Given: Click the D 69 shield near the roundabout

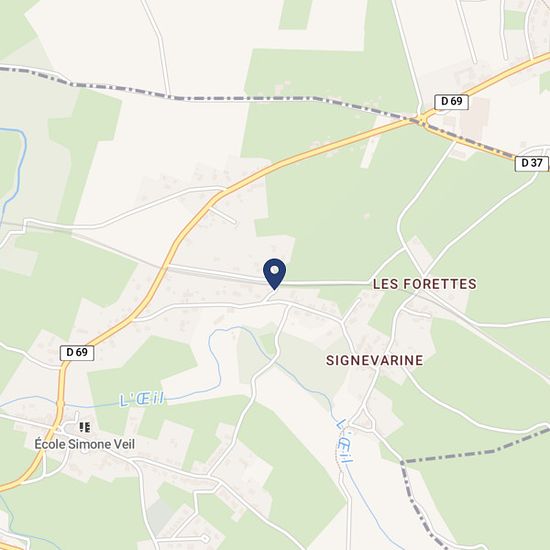Looking at the screenshot, I should (451, 101).
